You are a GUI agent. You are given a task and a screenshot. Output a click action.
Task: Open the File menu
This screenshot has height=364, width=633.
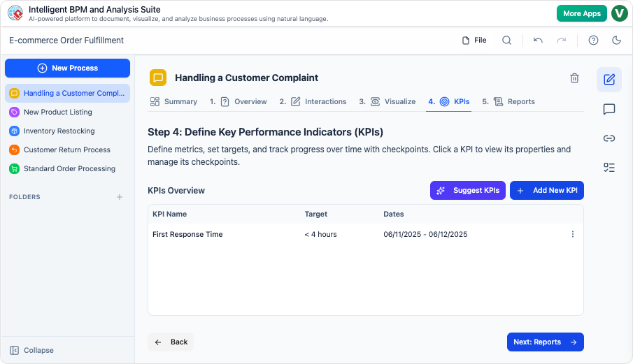pos(474,41)
